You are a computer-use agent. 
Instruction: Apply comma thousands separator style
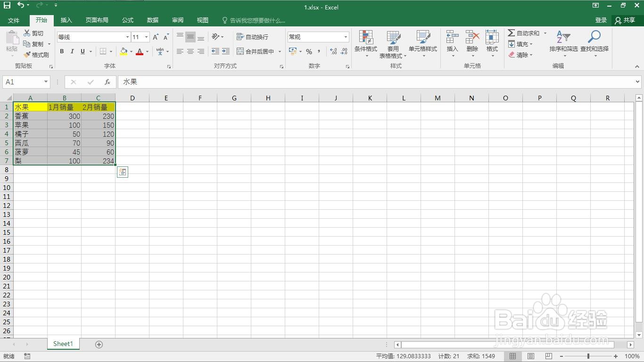pos(319,51)
